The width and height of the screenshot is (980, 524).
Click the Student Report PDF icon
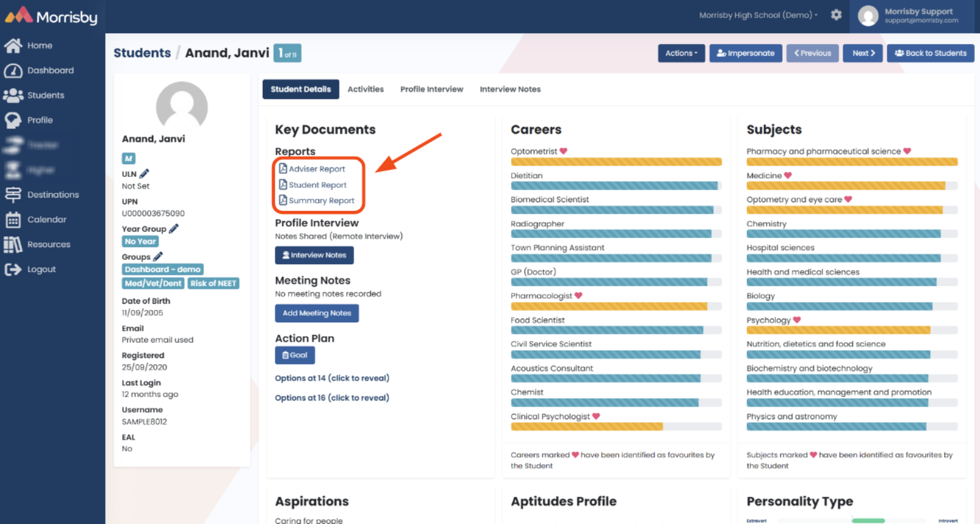(283, 184)
